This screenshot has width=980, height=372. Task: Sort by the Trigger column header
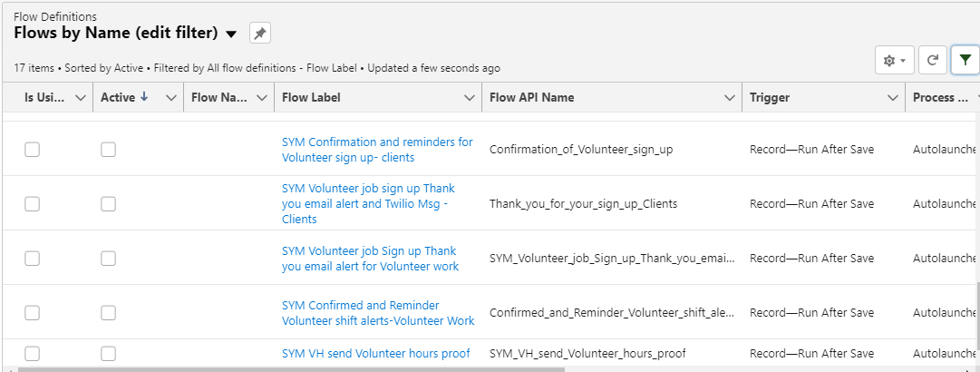tap(769, 98)
